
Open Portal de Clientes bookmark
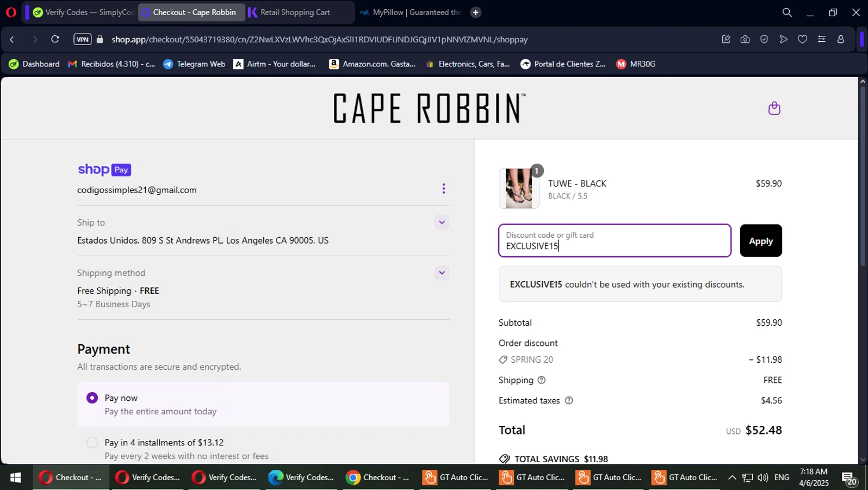pos(563,64)
